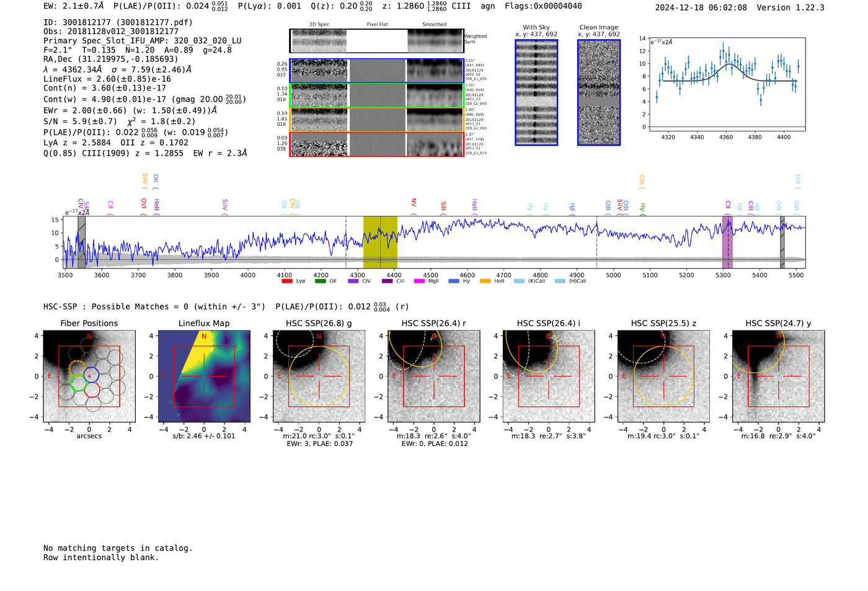Click the 'No matching targets in catalog.' line
The image size is (868, 591).
pos(118,548)
